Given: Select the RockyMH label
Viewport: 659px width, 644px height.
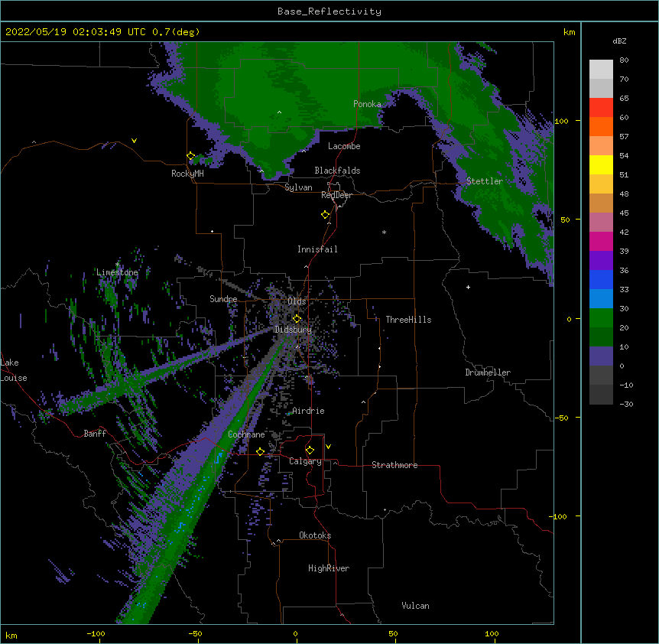Looking at the screenshot, I should (x=187, y=174).
